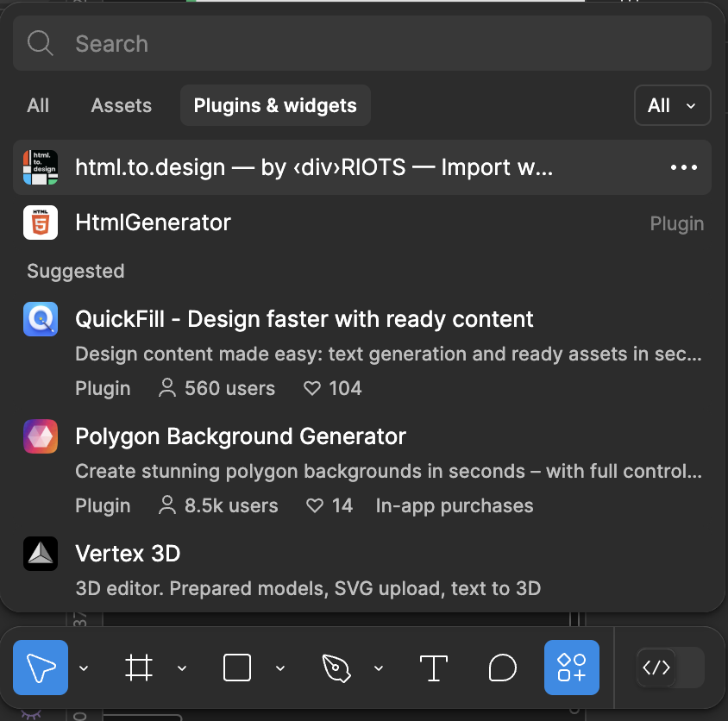
Task: Select the Text tool
Action: (434, 668)
